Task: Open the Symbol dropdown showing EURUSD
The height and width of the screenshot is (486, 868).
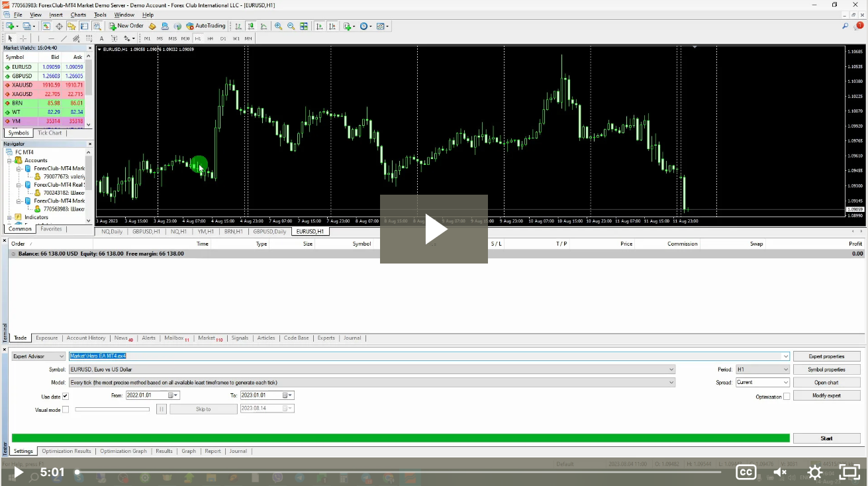Action: coord(670,369)
